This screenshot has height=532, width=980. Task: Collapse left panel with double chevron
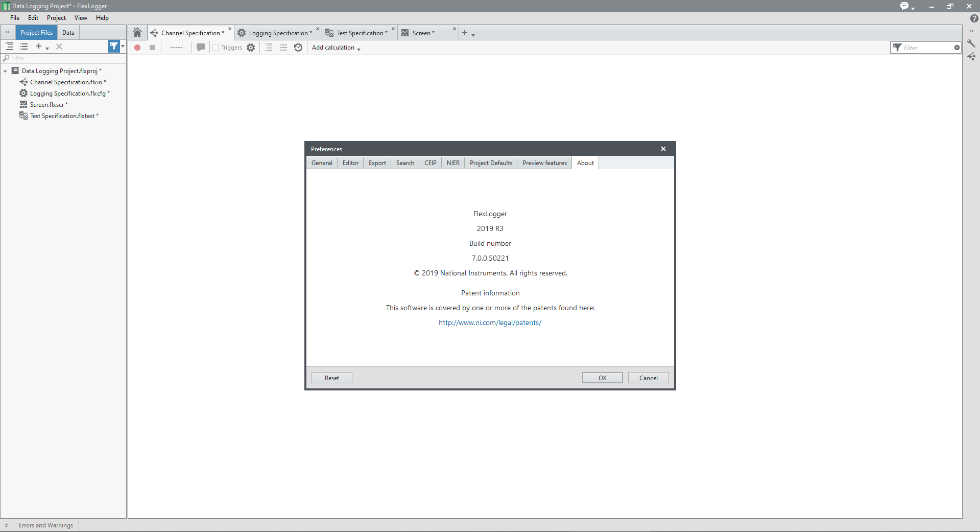8,32
